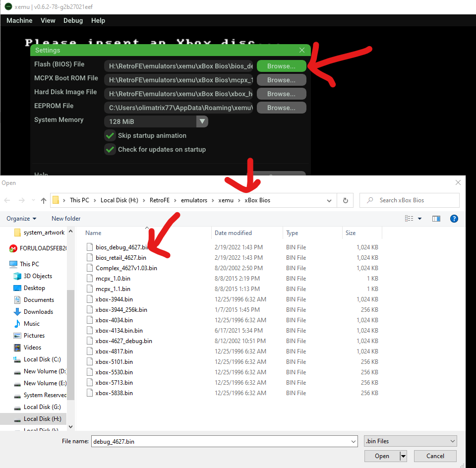Select xbox-5838.bin file

[114, 393]
